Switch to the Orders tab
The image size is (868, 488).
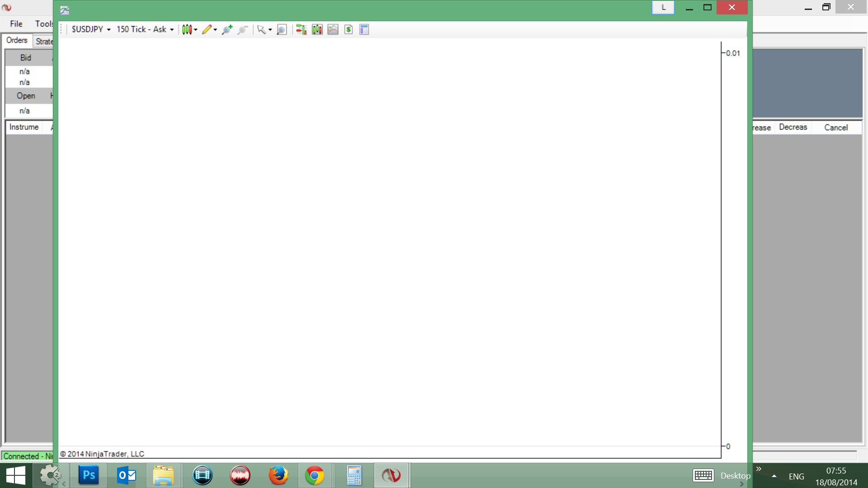(x=17, y=40)
